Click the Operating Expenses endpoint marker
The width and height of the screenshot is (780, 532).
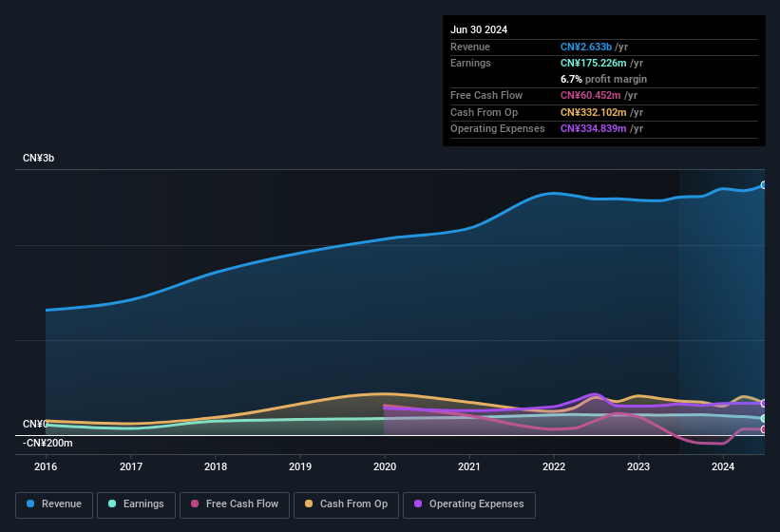coord(764,404)
